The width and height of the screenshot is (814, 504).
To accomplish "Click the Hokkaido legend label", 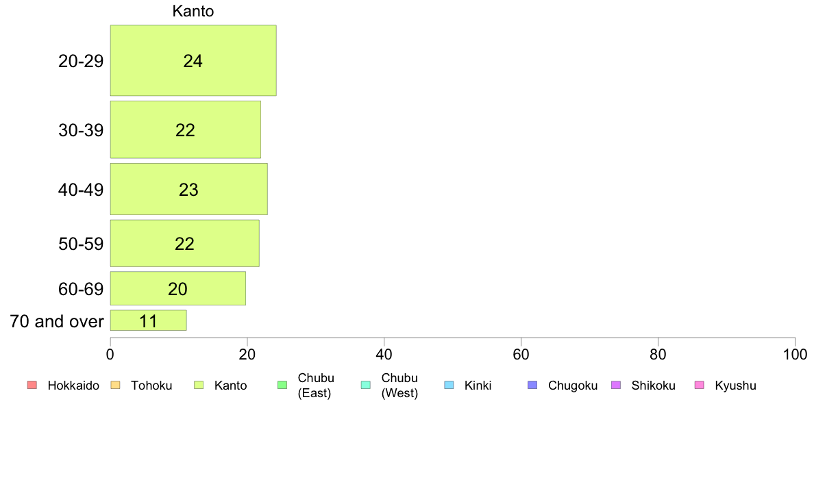I will [x=73, y=385].
